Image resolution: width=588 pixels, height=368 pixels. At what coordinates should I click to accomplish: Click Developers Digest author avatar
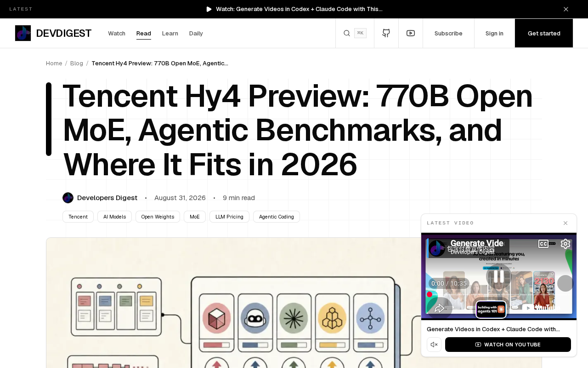[x=68, y=198]
